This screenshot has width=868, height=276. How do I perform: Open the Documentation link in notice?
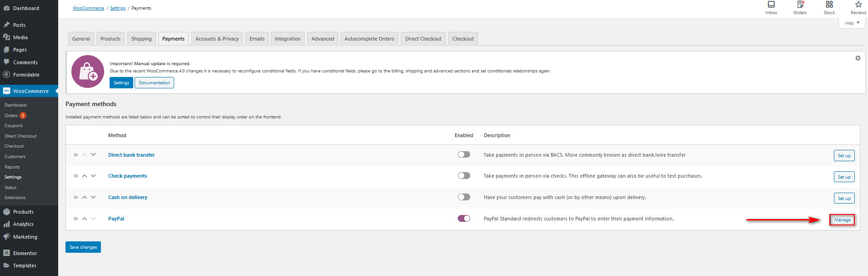click(x=154, y=83)
